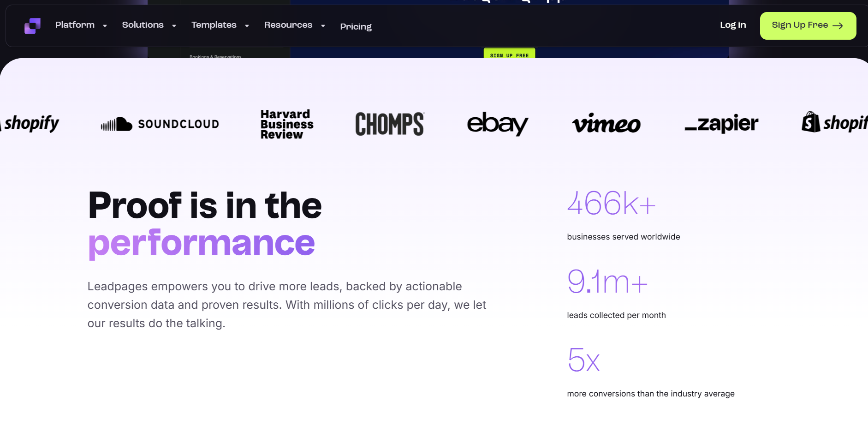This screenshot has width=868, height=444.
Task: Click 'leads collected per month' text
Action: click(x=616, y=315)
